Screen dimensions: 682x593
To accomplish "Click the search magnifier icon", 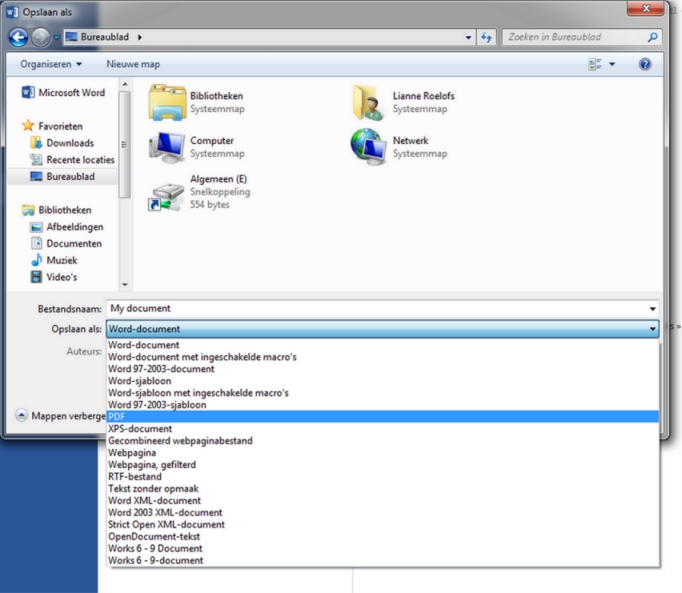I will point(652,37).
